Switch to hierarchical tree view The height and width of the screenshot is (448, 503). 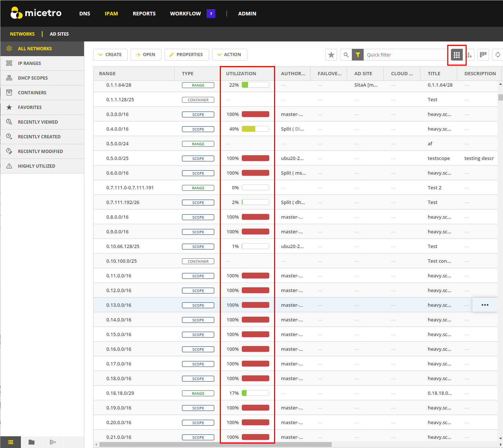470,55
